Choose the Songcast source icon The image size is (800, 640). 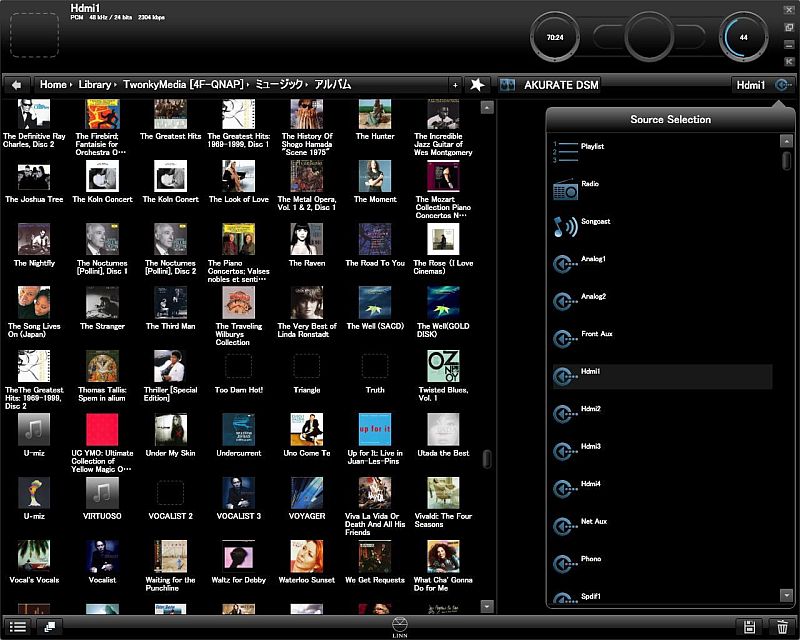[565, 227]
